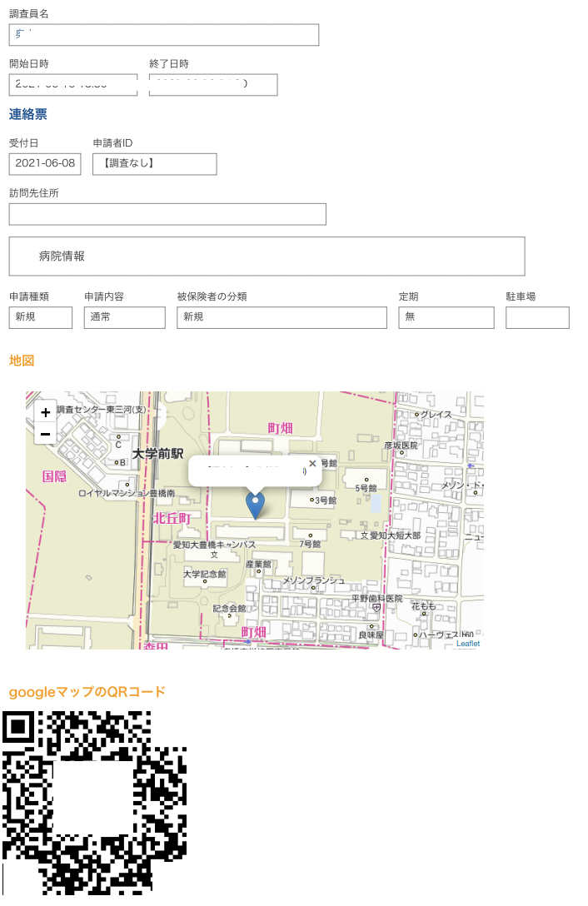
Task: Click 大学前駅 label on the map
Action: click(158, 454)
